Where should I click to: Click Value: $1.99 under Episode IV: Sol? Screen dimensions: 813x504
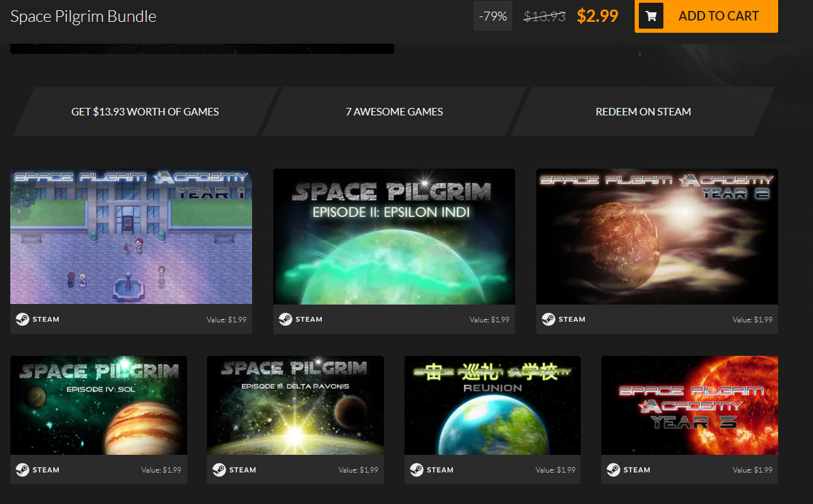161,470
